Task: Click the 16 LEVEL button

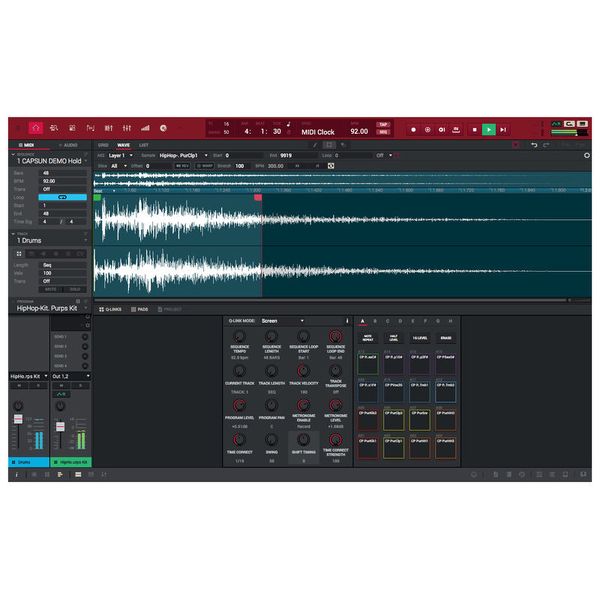Action: click(x=420, y=338)
